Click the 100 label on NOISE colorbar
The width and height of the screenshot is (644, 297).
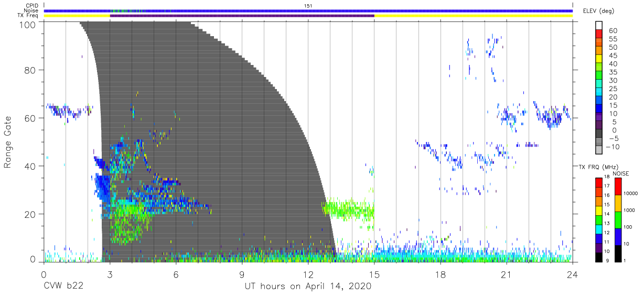point(628,227)
